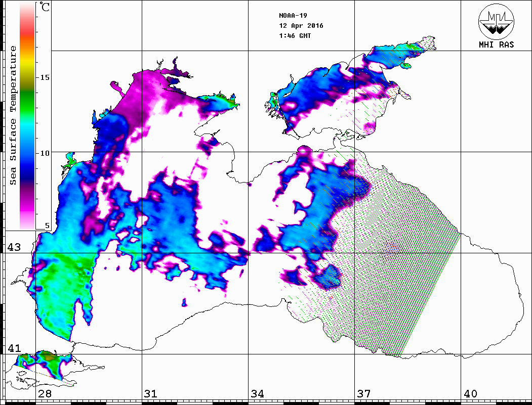Click the latitude label 43
Viewport: 532px width, 405px height.
[x=14, y=247]
